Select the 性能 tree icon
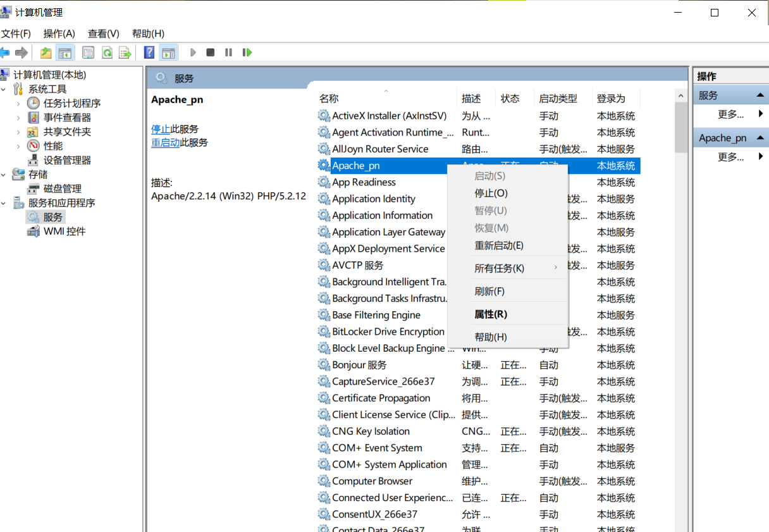Image resolution: width=769 pixels, height=532 pixels. click(34, 146)
